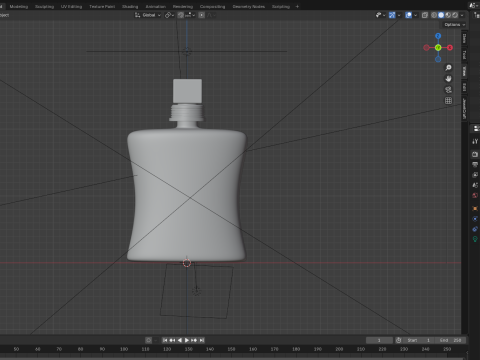Open the overlays options dropdown arrow
480x360 pixels.
[x=415, y=15]
